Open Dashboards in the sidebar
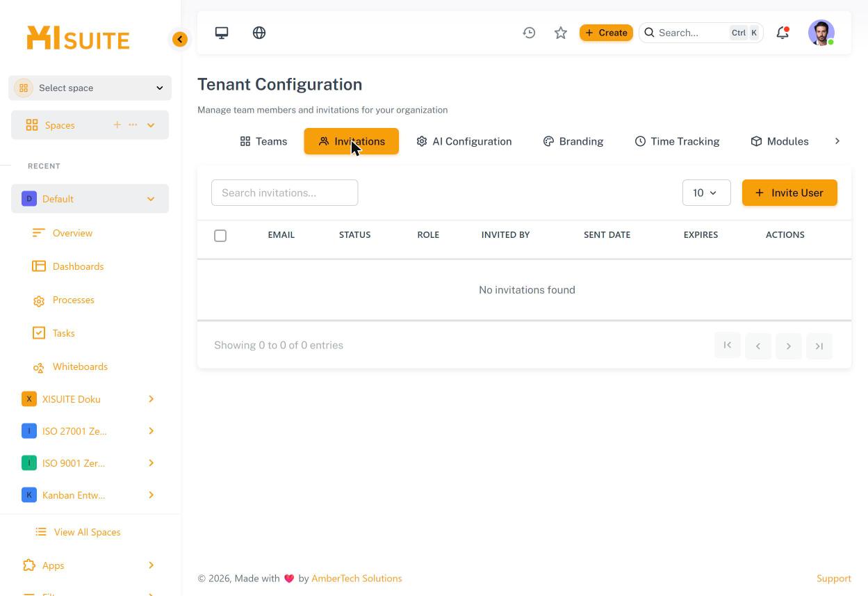Image resolution: width=868 pixels, height=596 pixels. (x=78, y=266)
